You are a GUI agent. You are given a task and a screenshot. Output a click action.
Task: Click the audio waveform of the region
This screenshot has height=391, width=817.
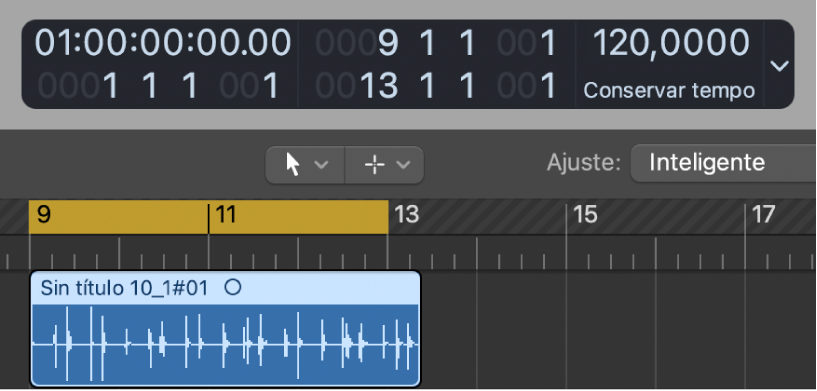[225, 345]
